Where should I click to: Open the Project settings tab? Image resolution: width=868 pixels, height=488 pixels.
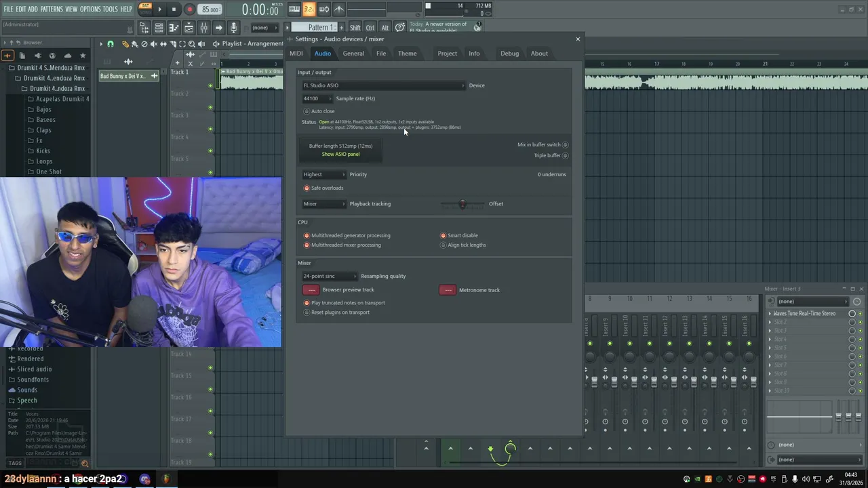pos(448,54)
